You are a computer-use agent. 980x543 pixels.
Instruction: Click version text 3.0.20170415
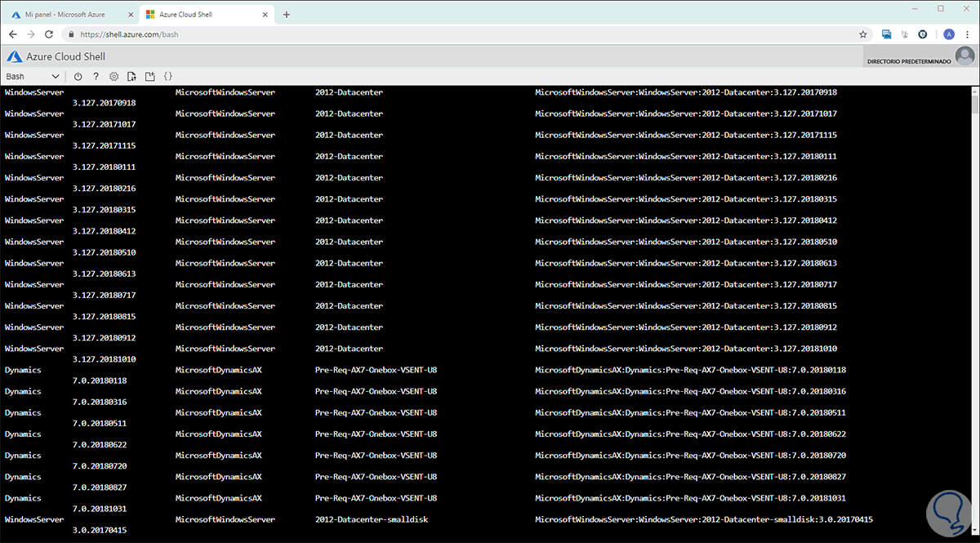pos(99,530)
